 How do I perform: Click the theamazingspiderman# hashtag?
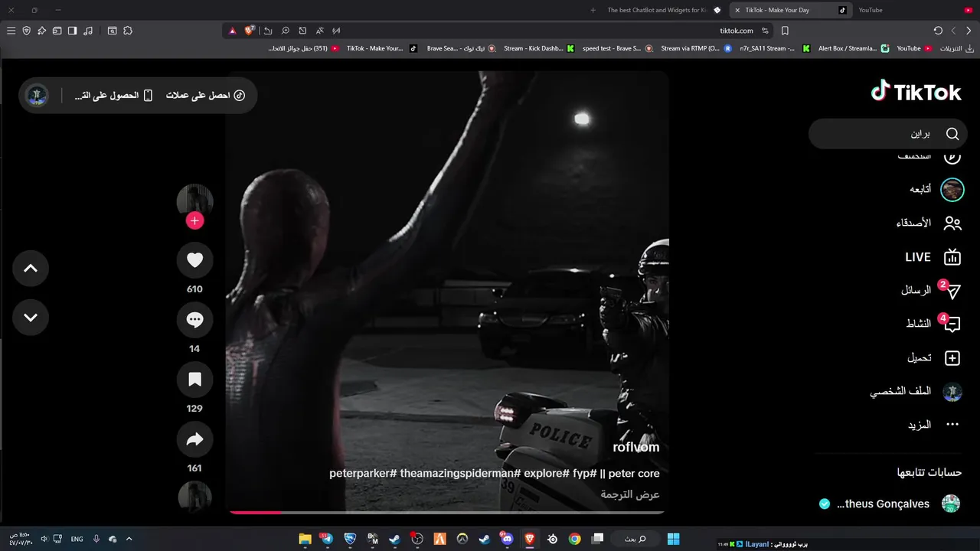click(460, 473)
